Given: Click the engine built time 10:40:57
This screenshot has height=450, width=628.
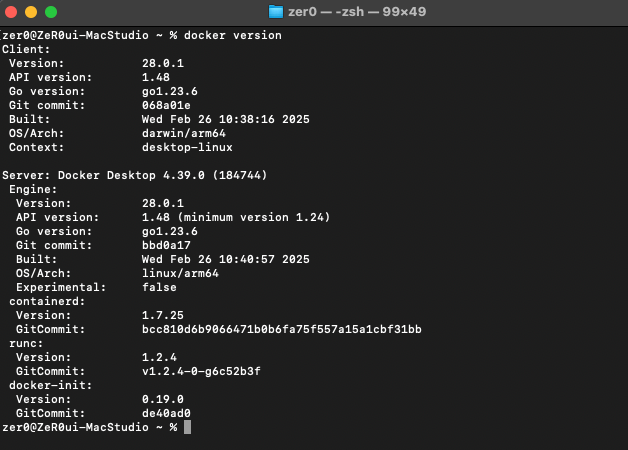Looking at the screenshot, I should (247, 259).
